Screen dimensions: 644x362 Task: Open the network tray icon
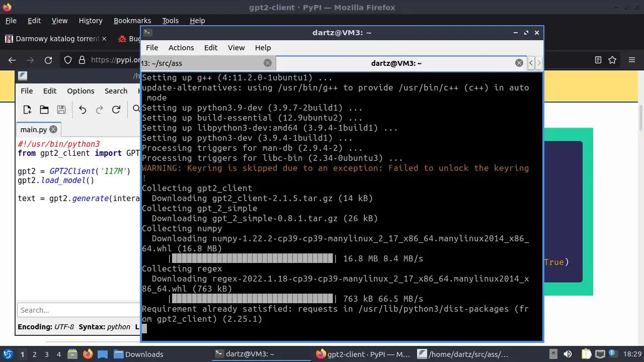599,354
